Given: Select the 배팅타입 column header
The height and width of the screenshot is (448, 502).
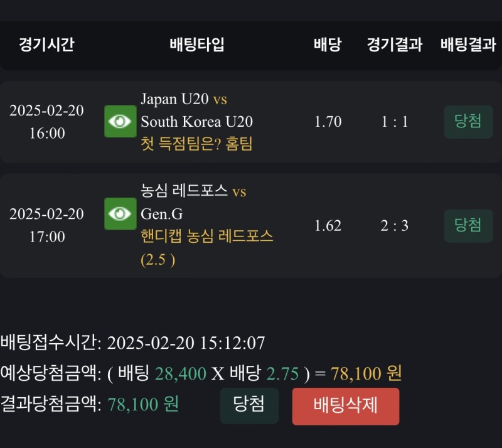Looking at the screenshot, I should click(197, 45).
